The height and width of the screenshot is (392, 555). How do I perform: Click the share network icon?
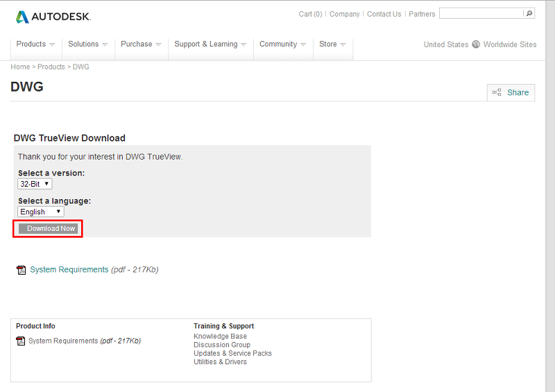point(497,92)
